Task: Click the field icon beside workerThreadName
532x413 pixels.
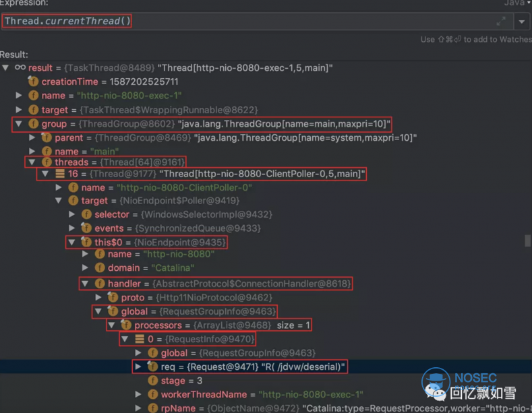Action: (152, 394)
